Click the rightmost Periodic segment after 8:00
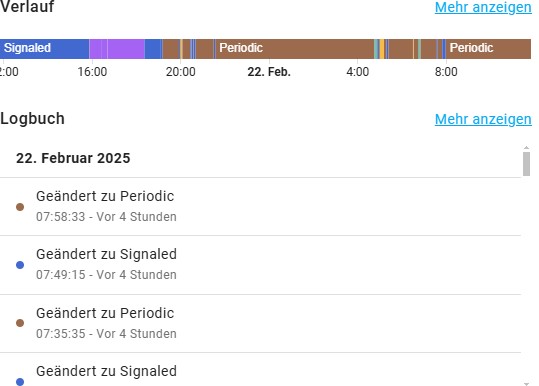 [488, 49]
